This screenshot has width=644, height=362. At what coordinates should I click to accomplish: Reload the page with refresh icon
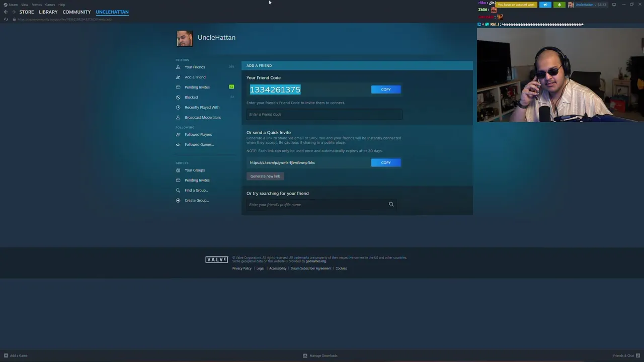[6, 19]
